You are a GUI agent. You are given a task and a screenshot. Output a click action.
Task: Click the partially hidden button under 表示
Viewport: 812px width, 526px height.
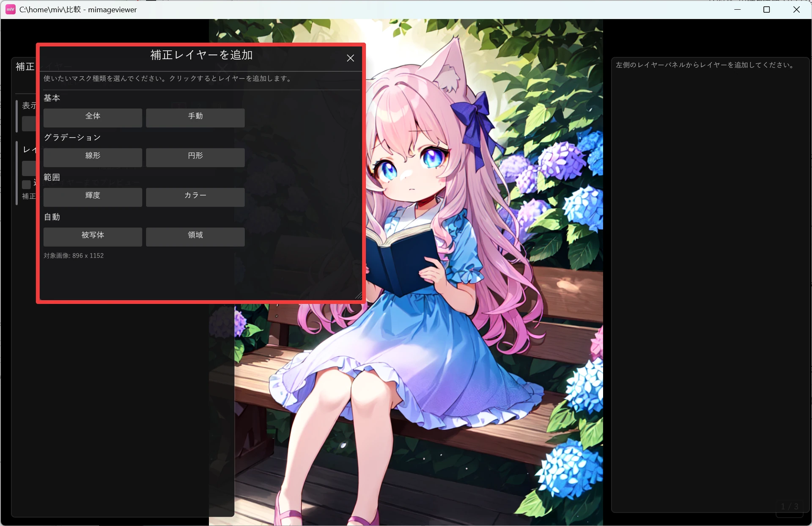tap(29, 124)
